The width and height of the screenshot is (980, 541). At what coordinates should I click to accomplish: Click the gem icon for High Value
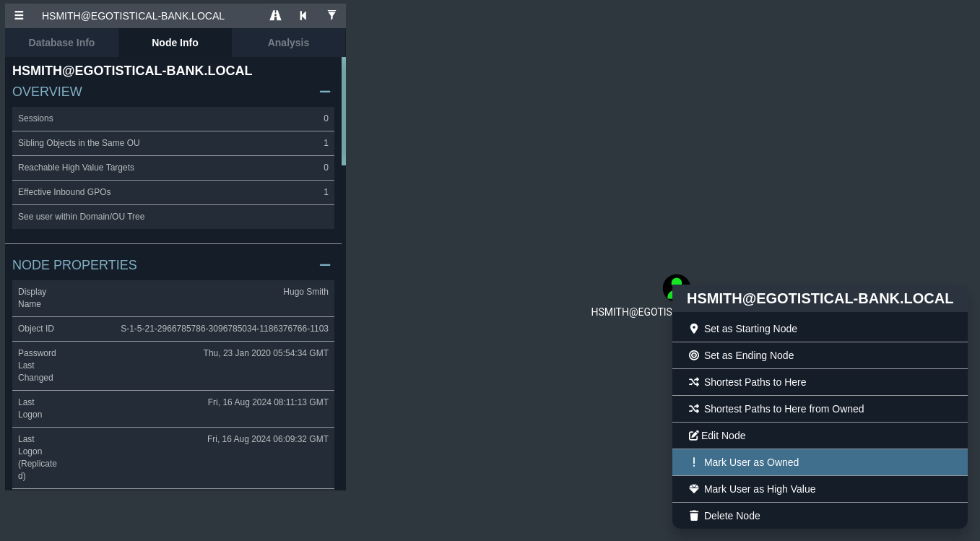tap(694, 489)
